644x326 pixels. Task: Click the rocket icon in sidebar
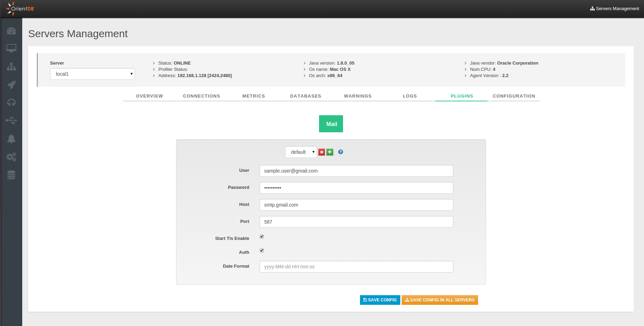11,85
